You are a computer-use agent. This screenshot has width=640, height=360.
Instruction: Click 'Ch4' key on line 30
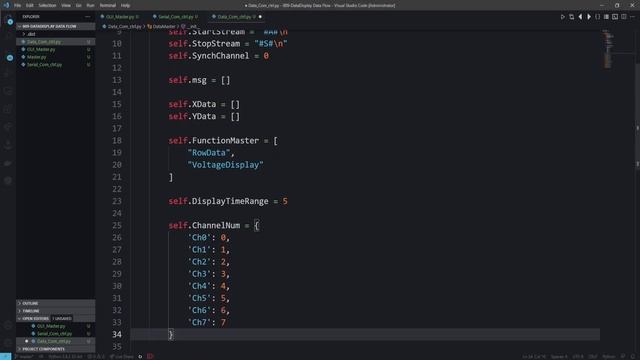199,286
